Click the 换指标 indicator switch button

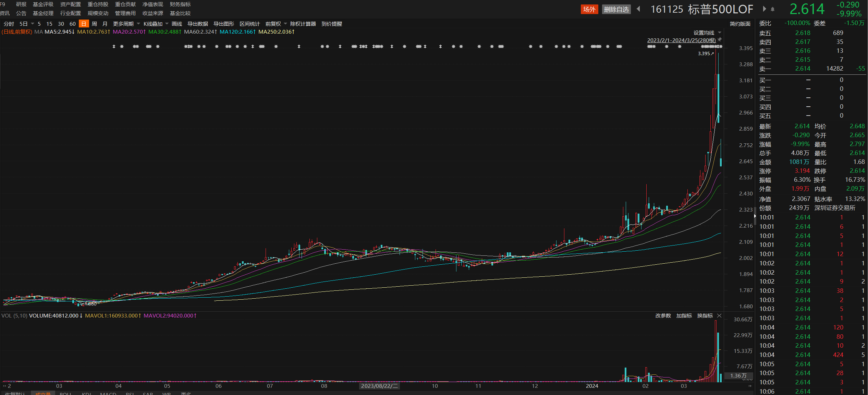(x=705, y=315)
